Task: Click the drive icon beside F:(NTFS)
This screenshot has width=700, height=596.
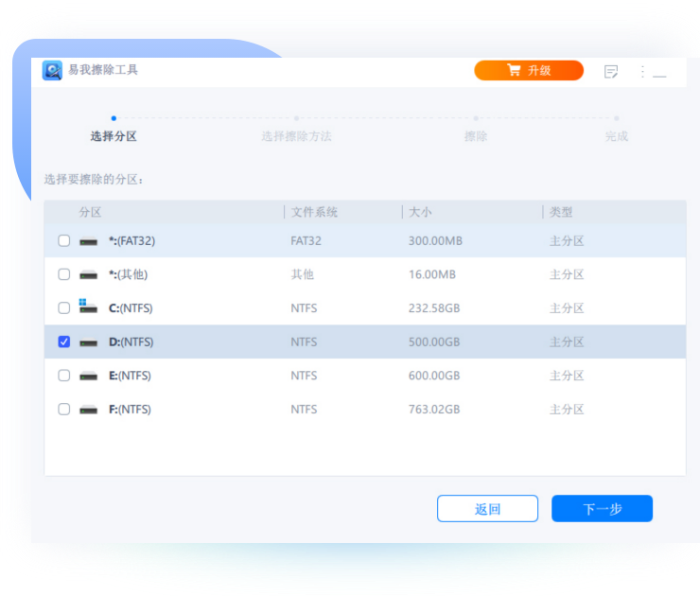Action: [88, 410]
